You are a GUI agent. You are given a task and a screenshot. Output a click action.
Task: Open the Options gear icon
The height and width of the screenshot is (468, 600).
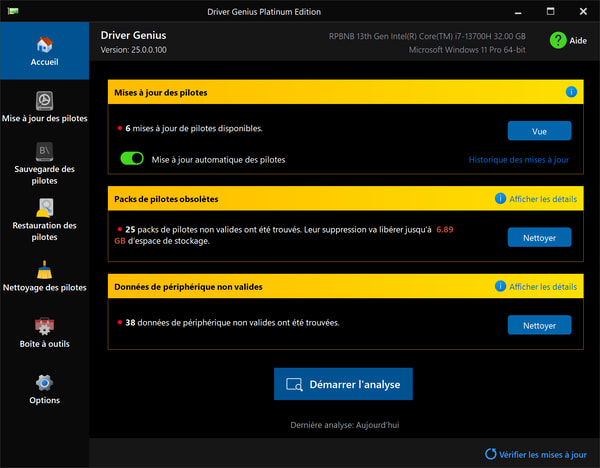44,383
